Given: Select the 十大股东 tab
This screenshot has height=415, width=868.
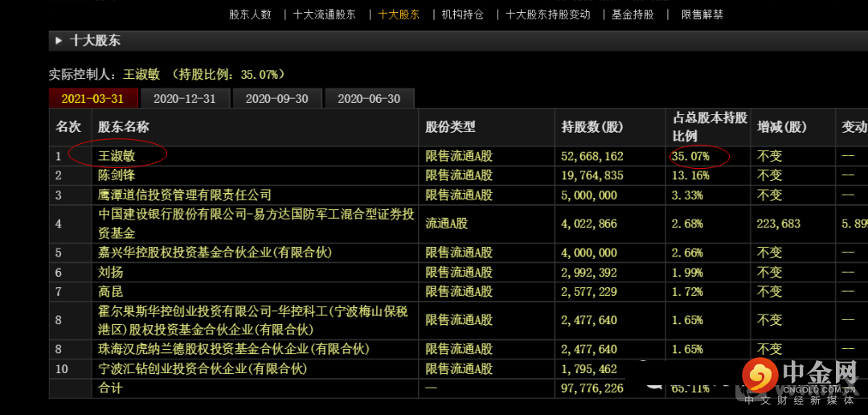Looking at the screenshot, I should click(399, 15).
